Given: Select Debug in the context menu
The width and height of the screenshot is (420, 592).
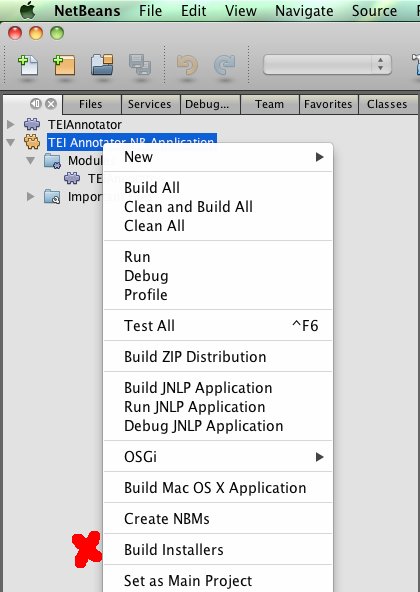Looking at the screenshot, I should 218,276.
